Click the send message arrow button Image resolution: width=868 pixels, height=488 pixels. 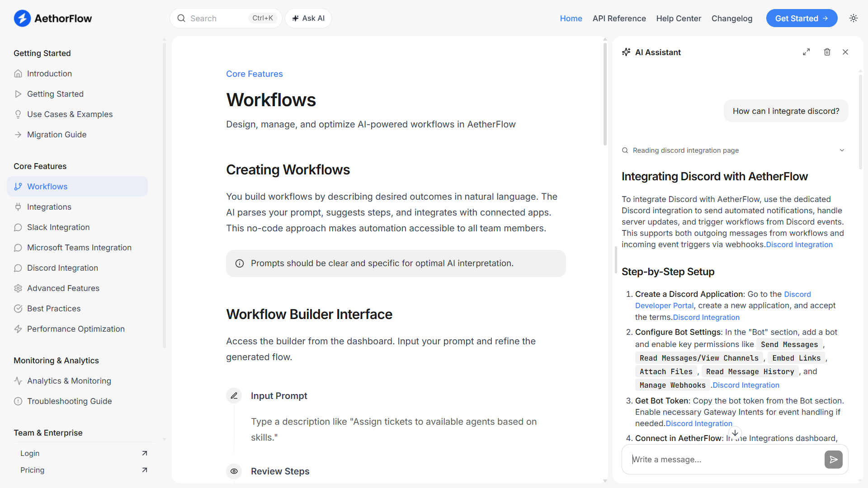(x=833, y=459)
